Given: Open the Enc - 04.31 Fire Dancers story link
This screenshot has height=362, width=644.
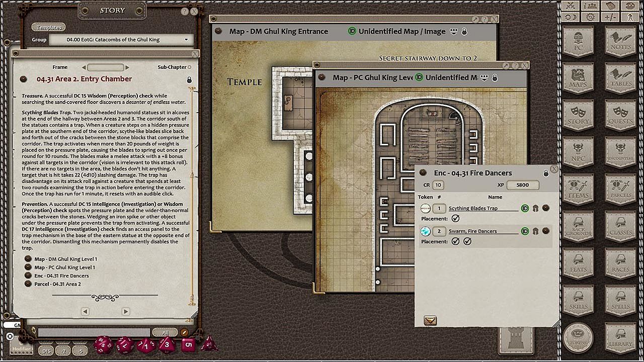Looking at the screenshot, I should (x=61, y=276).
